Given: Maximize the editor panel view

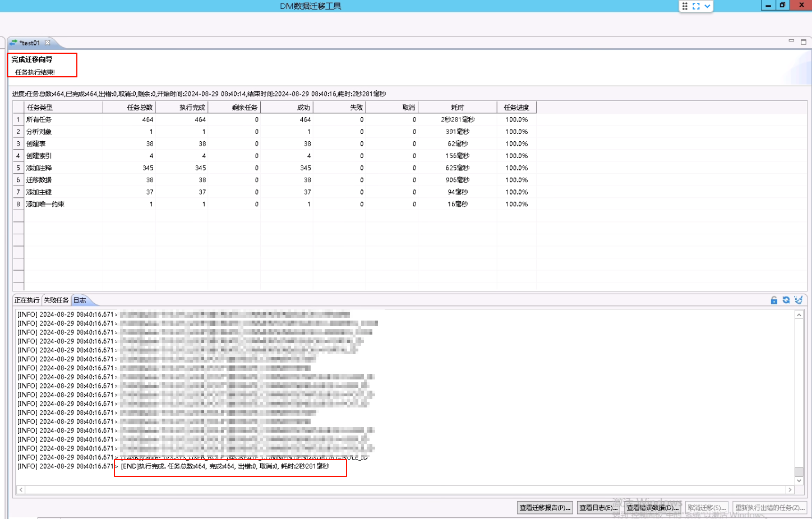Looking at the screenshot, I should (803, 42).
